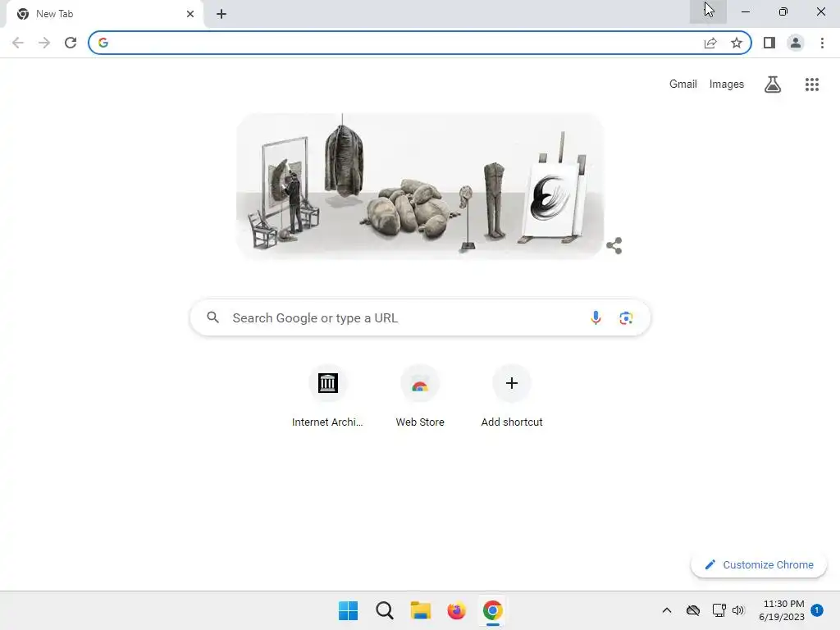Open Gmail link
Image resolution: width=840 pixels, height=630 pixels.
click(x=683, y=84)
